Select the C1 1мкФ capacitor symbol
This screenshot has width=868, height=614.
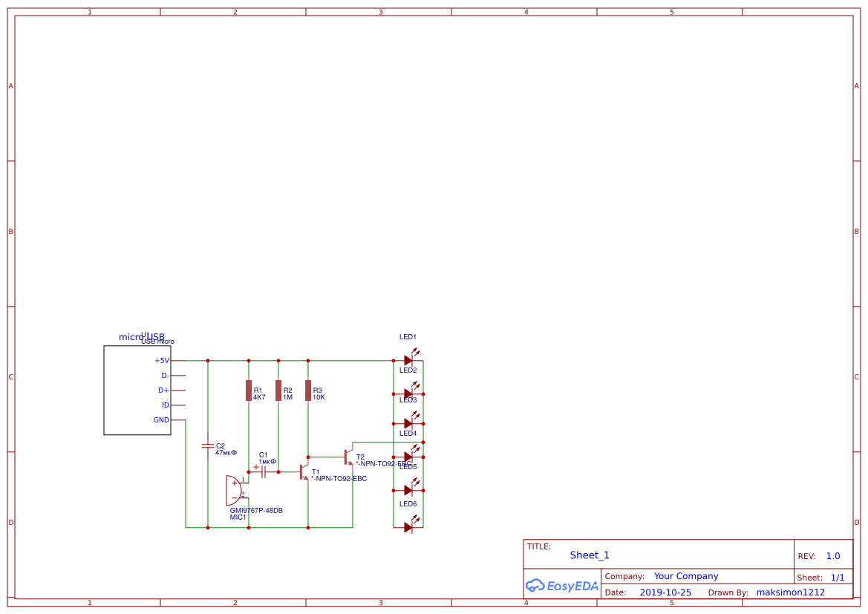coord(265,471)
